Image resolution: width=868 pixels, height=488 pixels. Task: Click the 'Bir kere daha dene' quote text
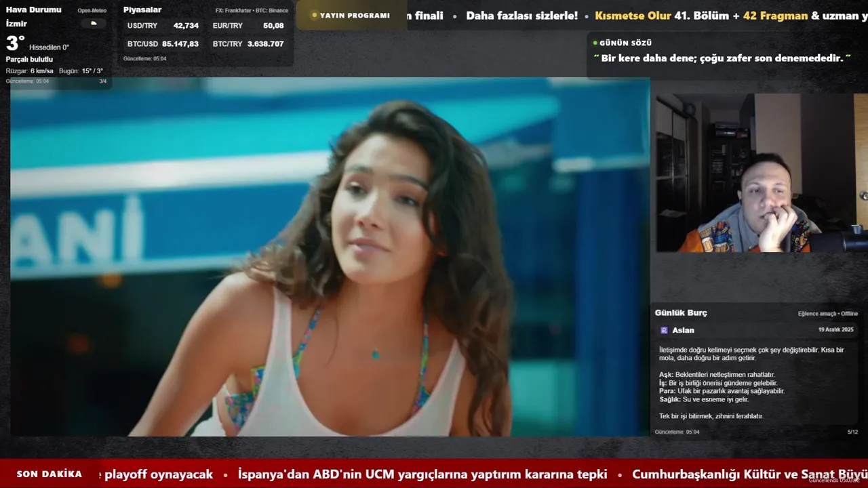point(722,58)
